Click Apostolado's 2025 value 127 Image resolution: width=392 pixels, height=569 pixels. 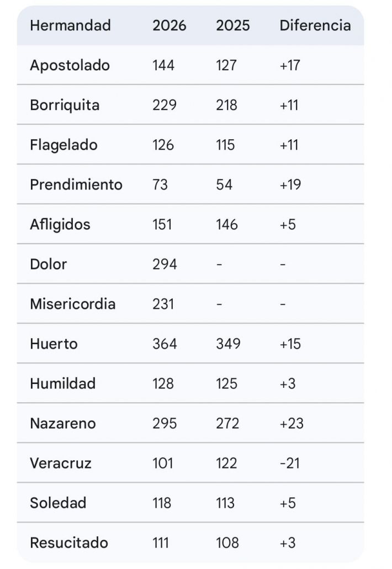[x=226, y=65]
